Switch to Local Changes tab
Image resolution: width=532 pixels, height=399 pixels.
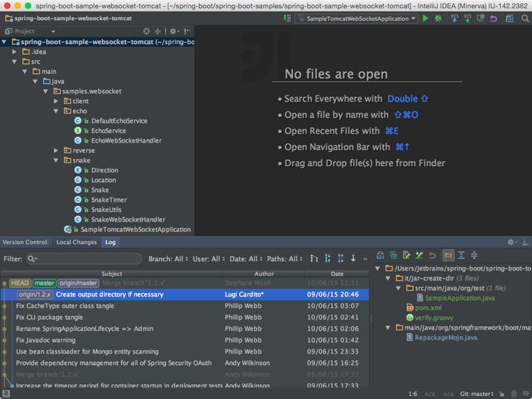(77, 242)
